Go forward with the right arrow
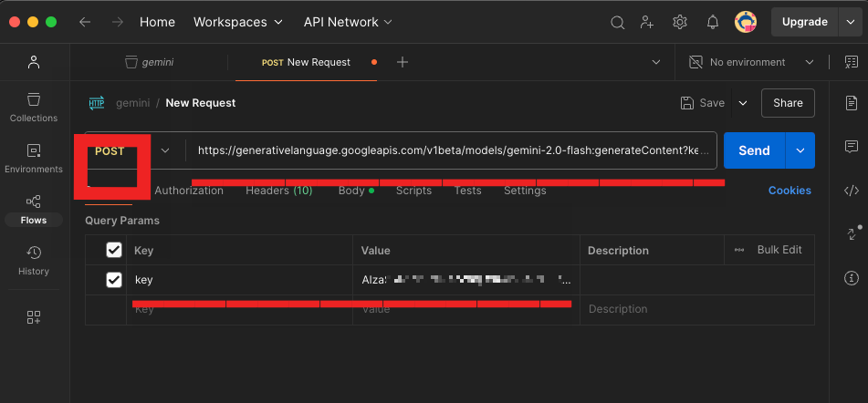Screen dimensions: 868x403 [118, 22]
